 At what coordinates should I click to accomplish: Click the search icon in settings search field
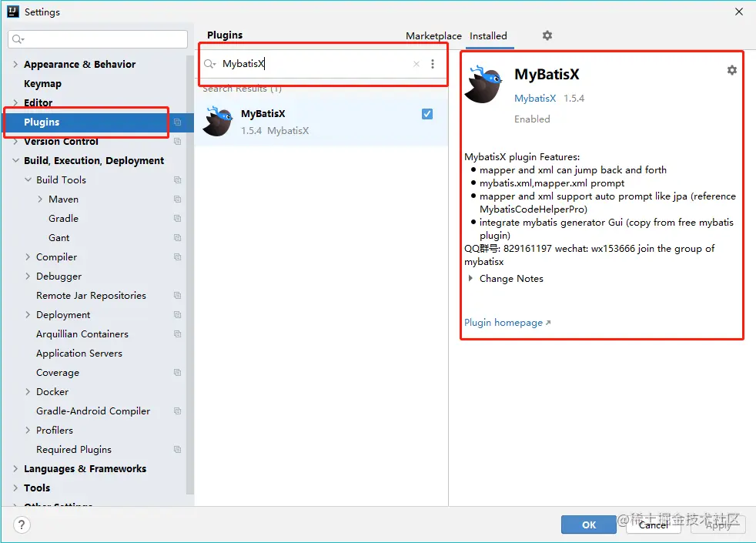(x=18, y=39)
